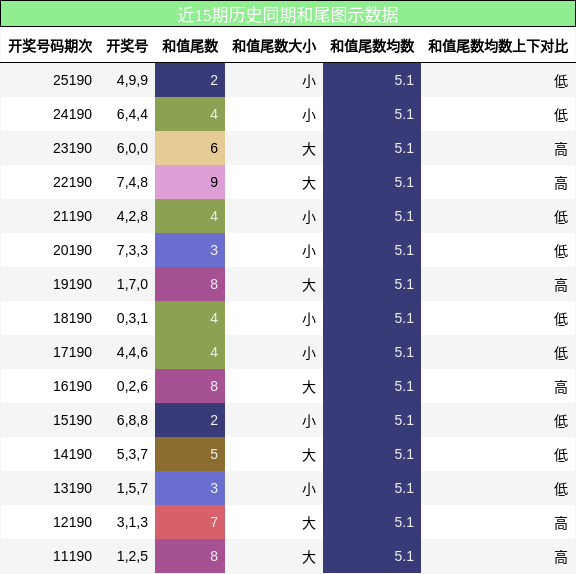The width and height of the screenshot is (576, 574).
Task: Click the brown tail value 5 cell
Action: pyautogui.click(x=190, y=454)
